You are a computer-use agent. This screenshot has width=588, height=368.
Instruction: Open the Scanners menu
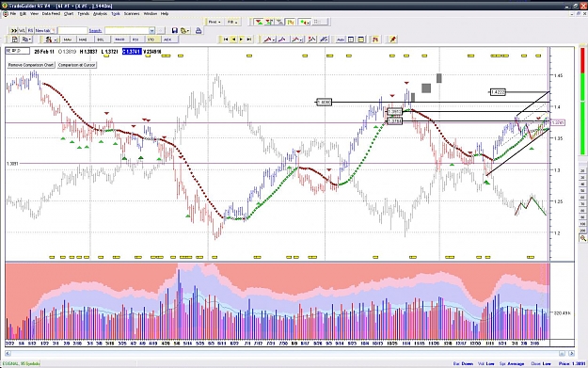click(x=132, y=13)
